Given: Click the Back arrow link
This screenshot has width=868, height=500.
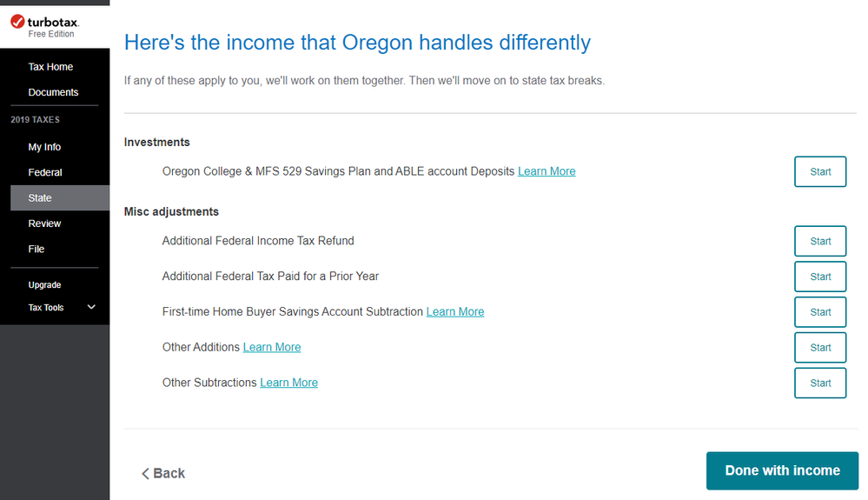Looking at the screenshot, I should point(163,473).
